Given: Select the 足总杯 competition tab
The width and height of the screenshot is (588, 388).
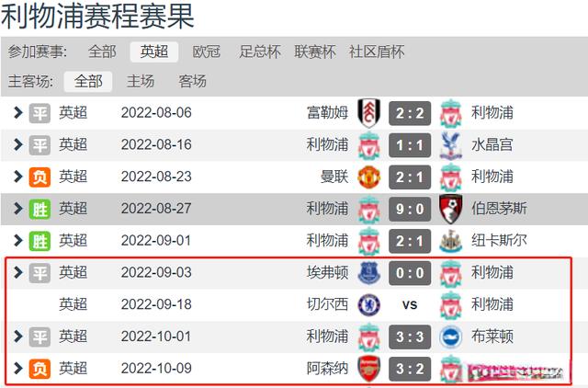Looking at the screenshot, I should tap(260, 51).
